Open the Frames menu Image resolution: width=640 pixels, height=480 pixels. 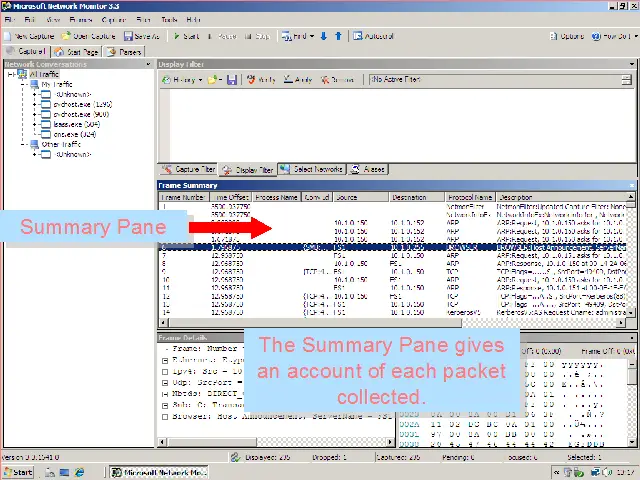coord(80,20)
